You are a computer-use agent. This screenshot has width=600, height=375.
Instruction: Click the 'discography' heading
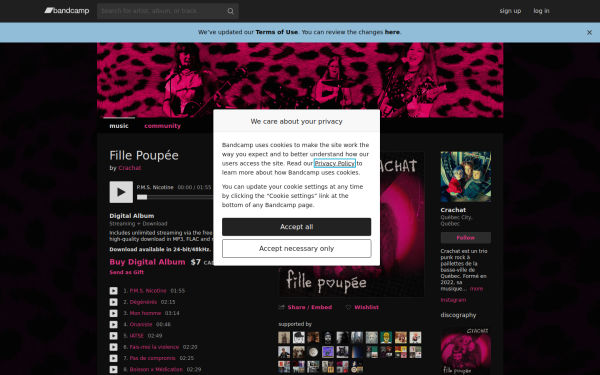pos(458,315)
